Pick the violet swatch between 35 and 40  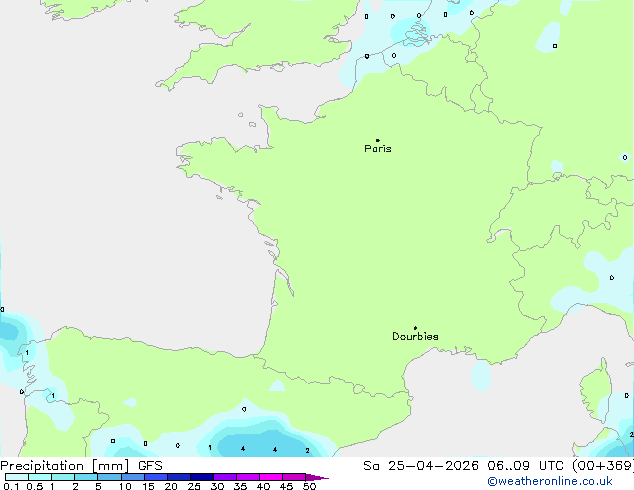point(248,477)
